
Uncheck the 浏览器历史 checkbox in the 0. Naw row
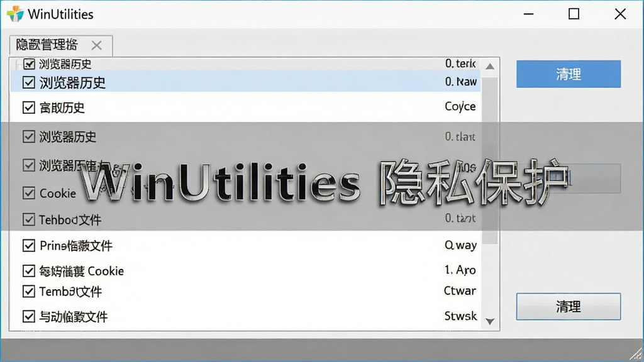point(29,82)
